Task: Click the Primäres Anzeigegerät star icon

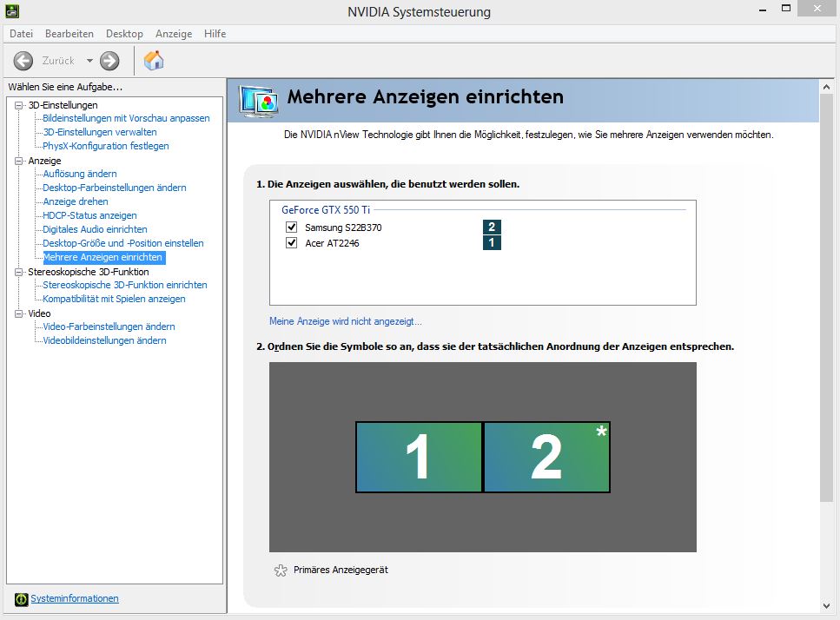Action: pos(281,571)
